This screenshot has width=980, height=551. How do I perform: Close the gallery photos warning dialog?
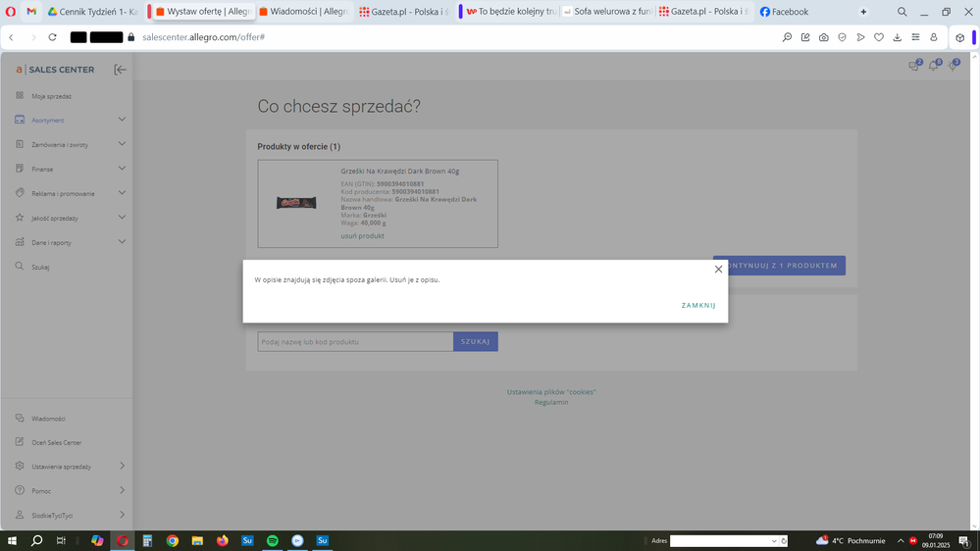pyautogui.click(x=718, y=270)
